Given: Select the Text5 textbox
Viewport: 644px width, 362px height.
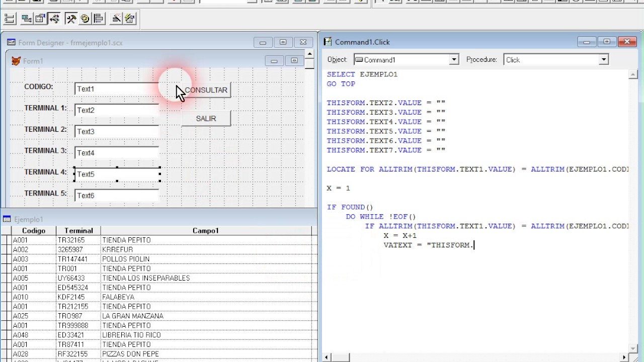Looking at the screenshot, I should [x=117, y=174].
